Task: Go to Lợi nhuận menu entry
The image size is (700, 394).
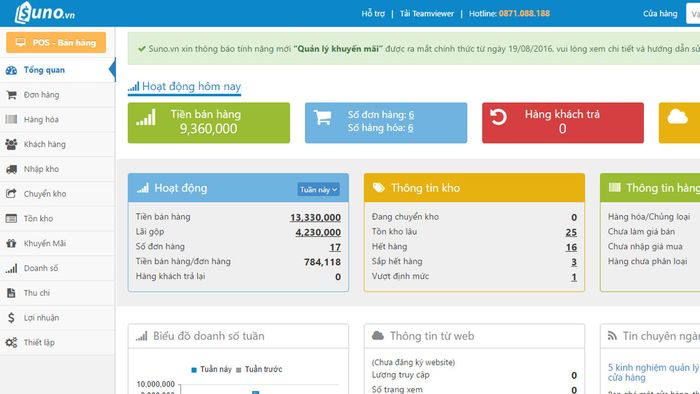Action: pyautogui.click(x=57, y=318)
